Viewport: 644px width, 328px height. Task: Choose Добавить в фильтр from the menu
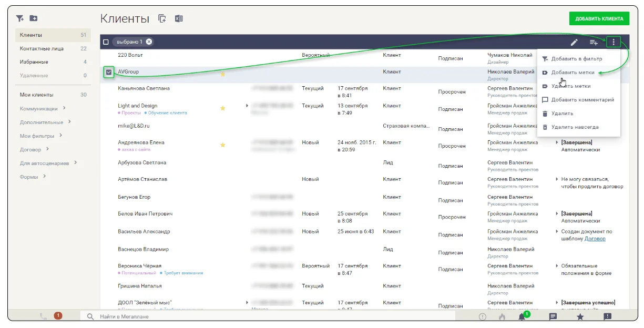click(x=579, y=59)
